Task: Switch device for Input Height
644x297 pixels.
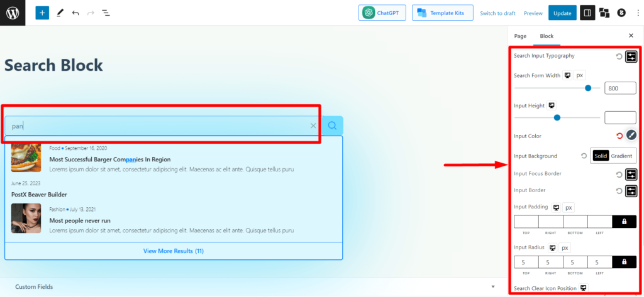Action: (552, 105)
